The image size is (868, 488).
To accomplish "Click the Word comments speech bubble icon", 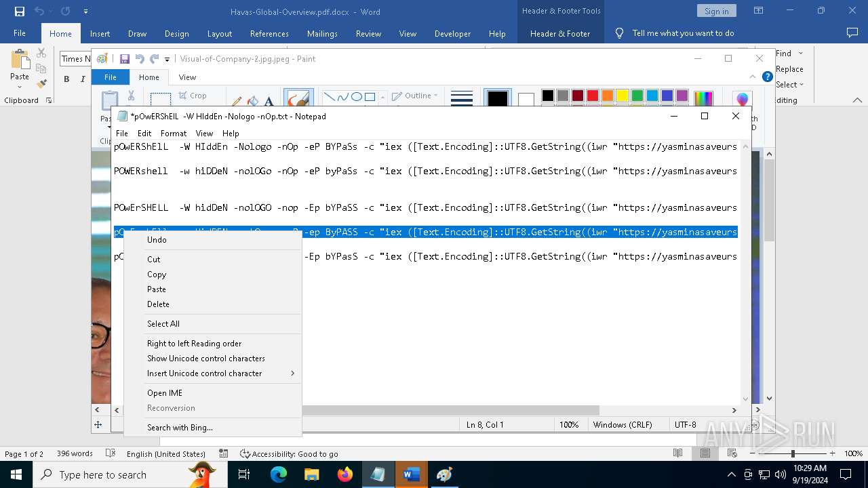I will pyautogui.click(x=852, y=33).
